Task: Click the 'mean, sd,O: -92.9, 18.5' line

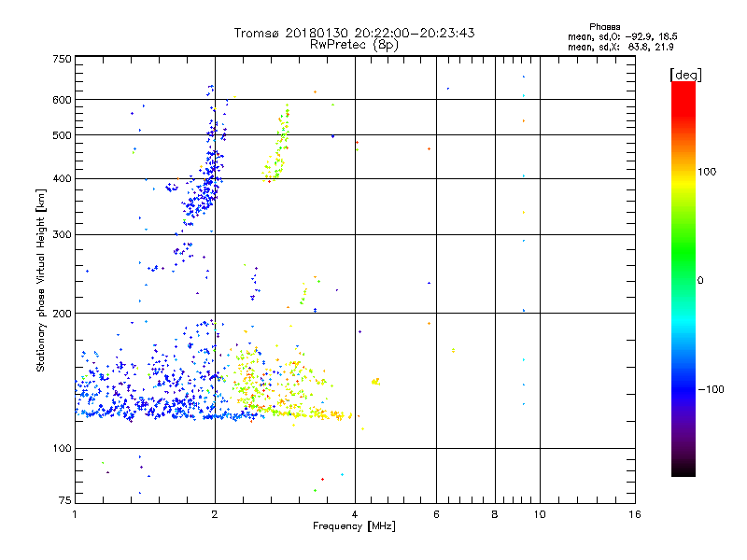Action: tap(622, 36)
